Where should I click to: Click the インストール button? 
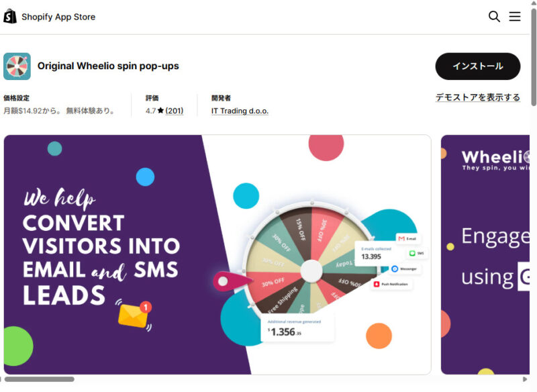[x=477, y=66]
